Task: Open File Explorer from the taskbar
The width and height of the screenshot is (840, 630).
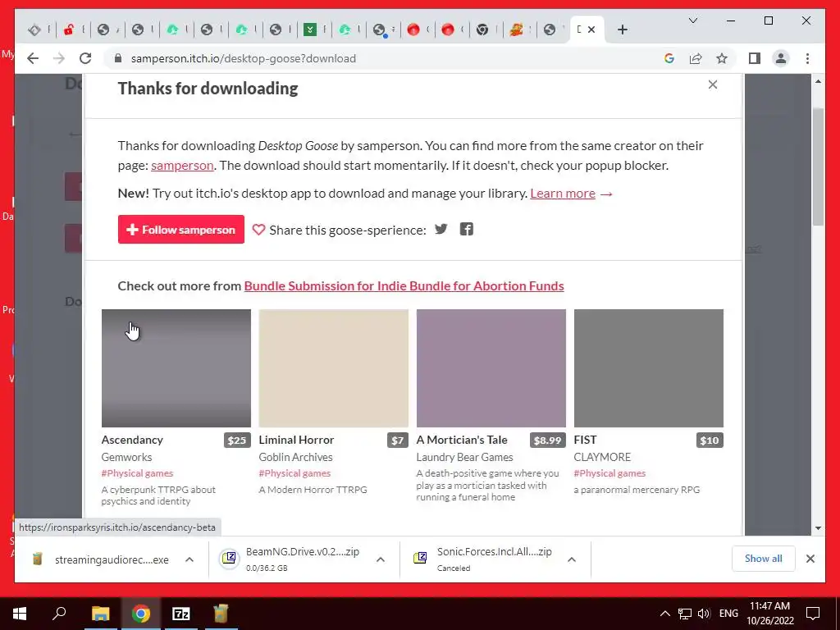Action: click(x=100, y=614)
